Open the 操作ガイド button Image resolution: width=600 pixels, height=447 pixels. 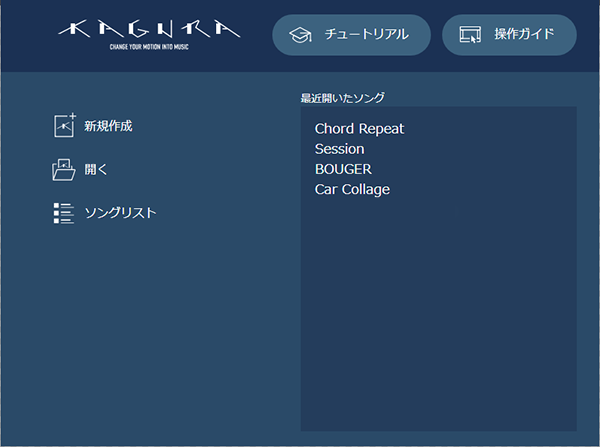coord(509,35)
